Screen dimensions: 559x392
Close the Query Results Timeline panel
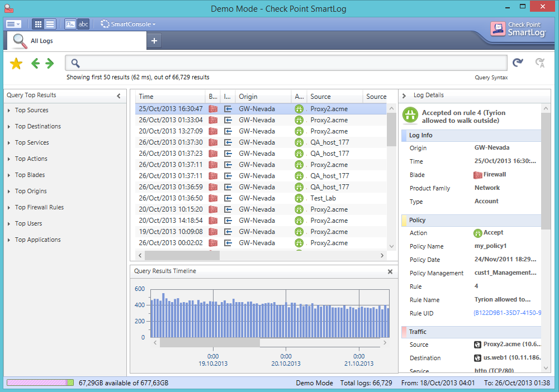(x=390, y=271)
